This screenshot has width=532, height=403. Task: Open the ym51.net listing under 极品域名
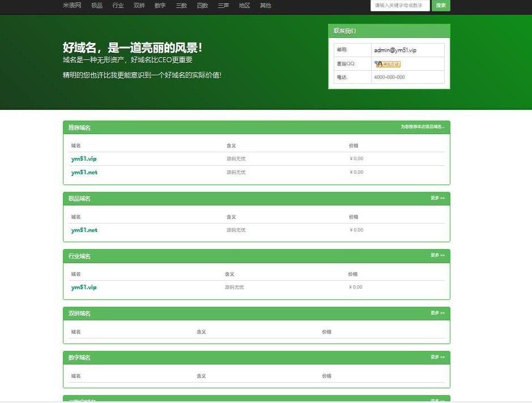pos(84,230)
